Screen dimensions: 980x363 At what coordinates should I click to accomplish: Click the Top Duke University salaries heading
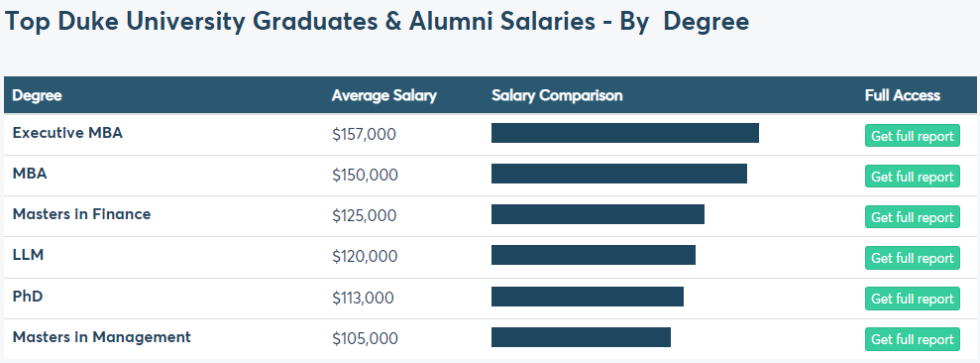pos(377,22)
